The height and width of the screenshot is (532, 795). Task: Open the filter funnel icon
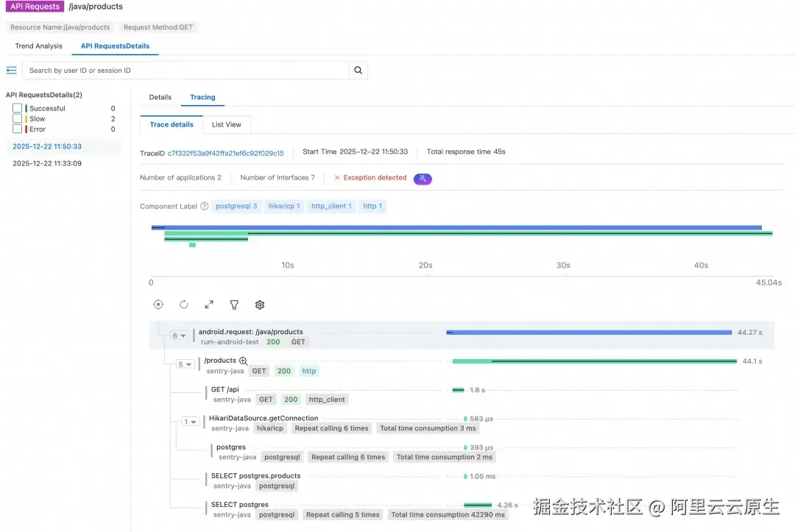(234, 305)
